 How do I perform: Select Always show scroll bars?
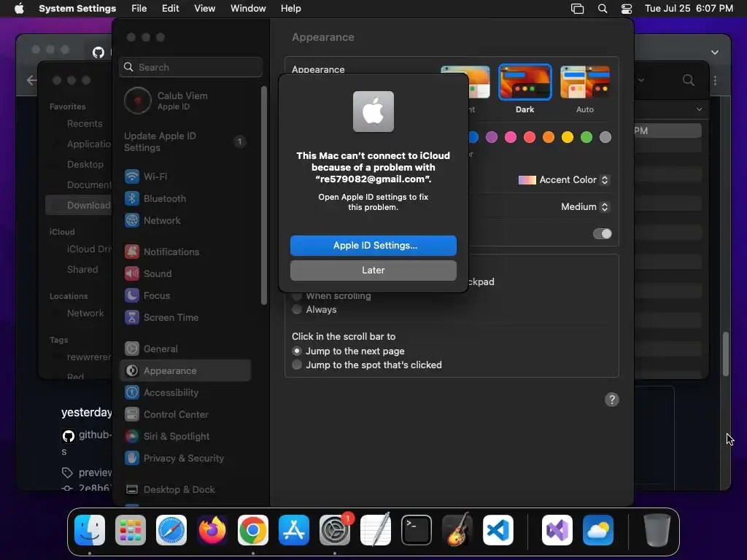click(297, 309)
